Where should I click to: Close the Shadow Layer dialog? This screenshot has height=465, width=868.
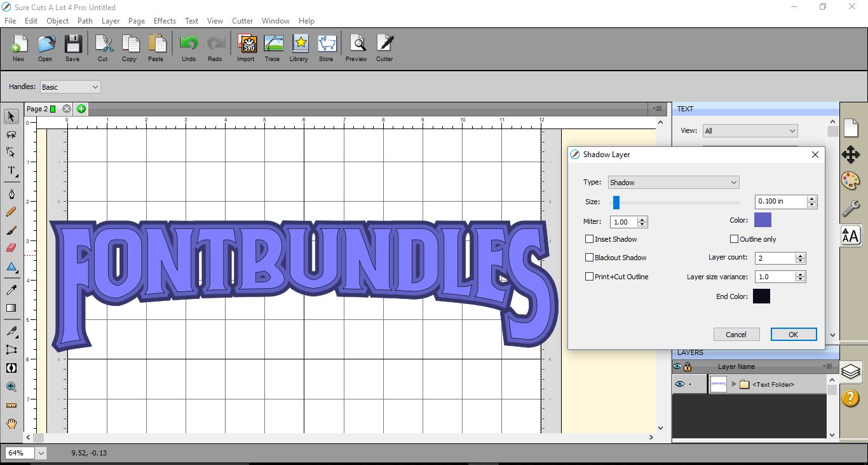coord(815,155)
